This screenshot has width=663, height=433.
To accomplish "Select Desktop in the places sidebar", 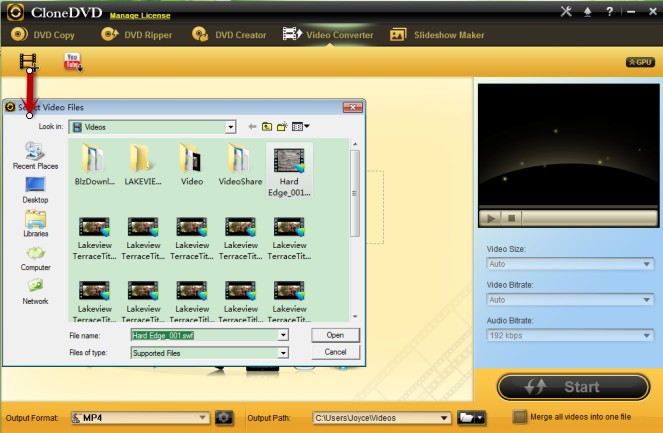I will pyautogui.click(x=35, y=190).
